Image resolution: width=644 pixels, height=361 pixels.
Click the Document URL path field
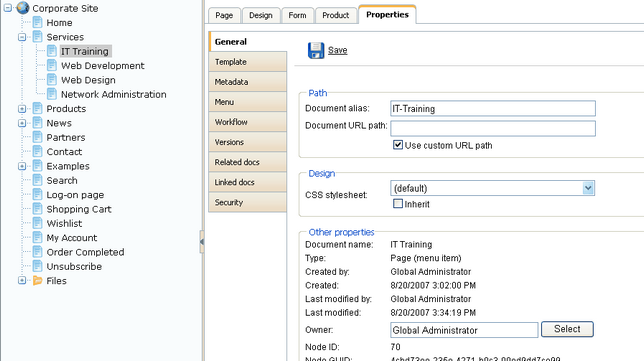tap(493, 129)
